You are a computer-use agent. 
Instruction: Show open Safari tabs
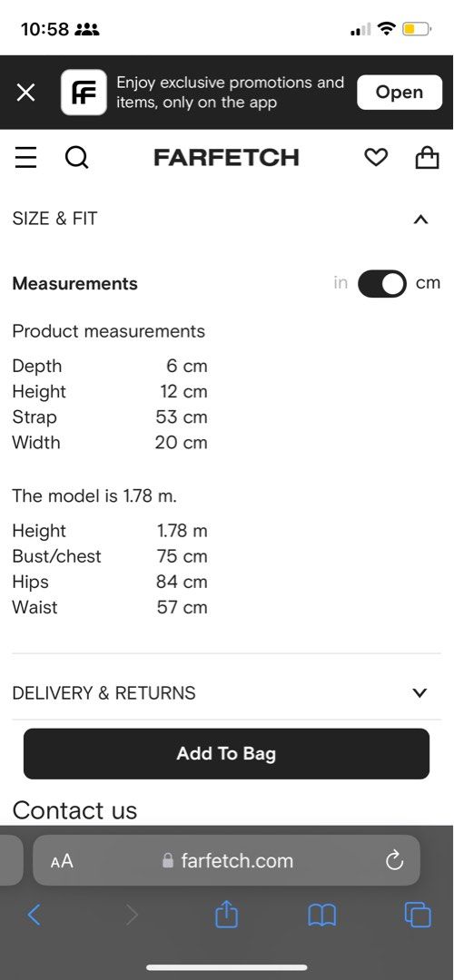point(418,915)
